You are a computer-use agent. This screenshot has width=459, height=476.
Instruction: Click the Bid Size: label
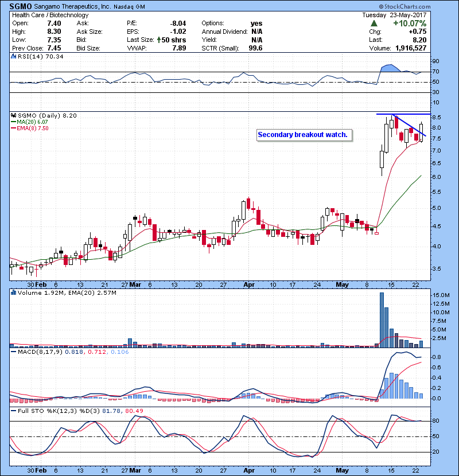coord(88,48)
